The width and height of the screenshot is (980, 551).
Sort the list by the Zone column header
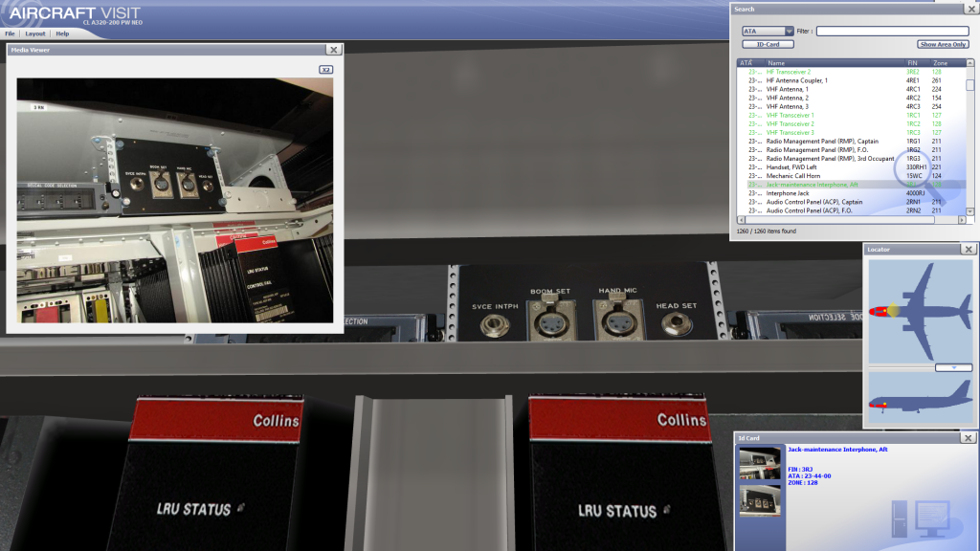pyautogui.click(x=948, y=63)
